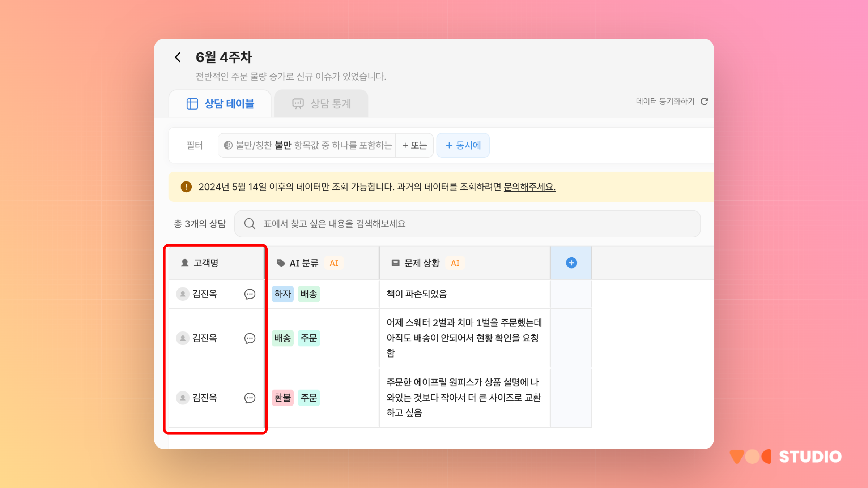Screen dimensions: 868x488
Task: Click the 문제 상황 column header
Action: 465,263
